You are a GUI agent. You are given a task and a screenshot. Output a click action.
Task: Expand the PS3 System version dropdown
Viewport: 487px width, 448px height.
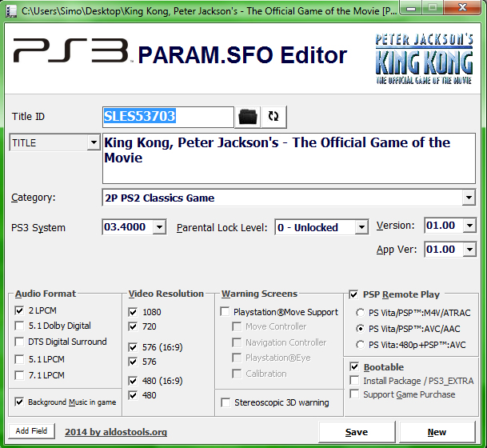(158, 227)
